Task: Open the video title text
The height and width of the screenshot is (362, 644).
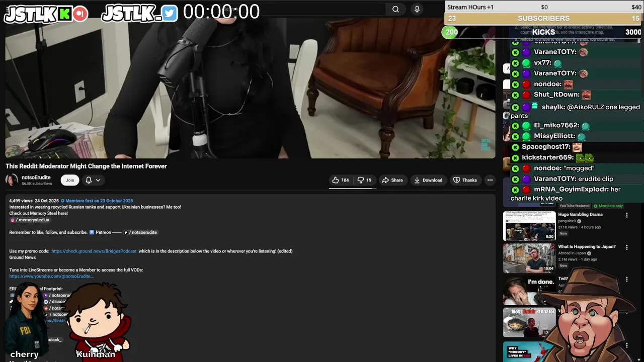Action: pyautogui.click(x=86, y=166)
